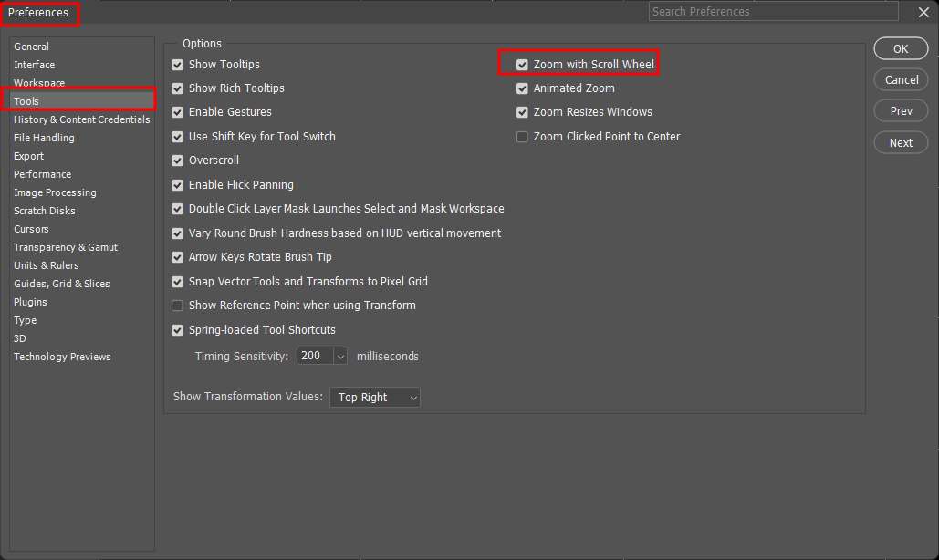Toggle Use Shift Key for Tool Switch
This screenshot has height=560, width=939.
coord(177,137)
